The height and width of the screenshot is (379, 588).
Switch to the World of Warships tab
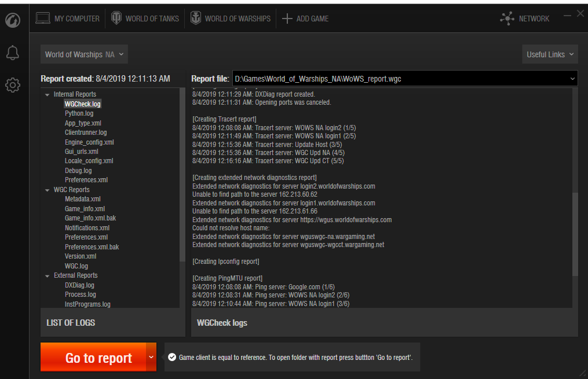click(230, 19)
